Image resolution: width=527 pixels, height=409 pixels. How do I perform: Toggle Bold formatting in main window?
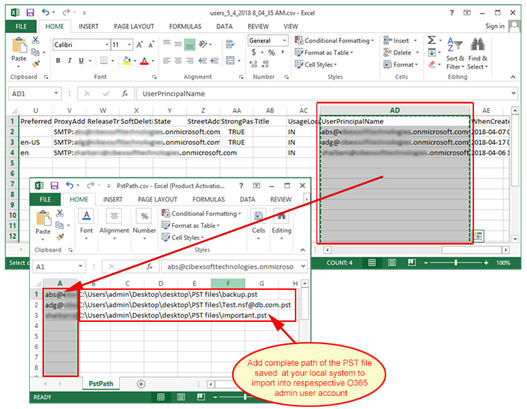(58, 60)
